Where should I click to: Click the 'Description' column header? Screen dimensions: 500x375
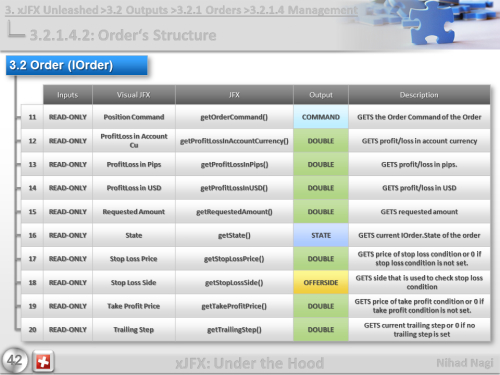point(419,95)
